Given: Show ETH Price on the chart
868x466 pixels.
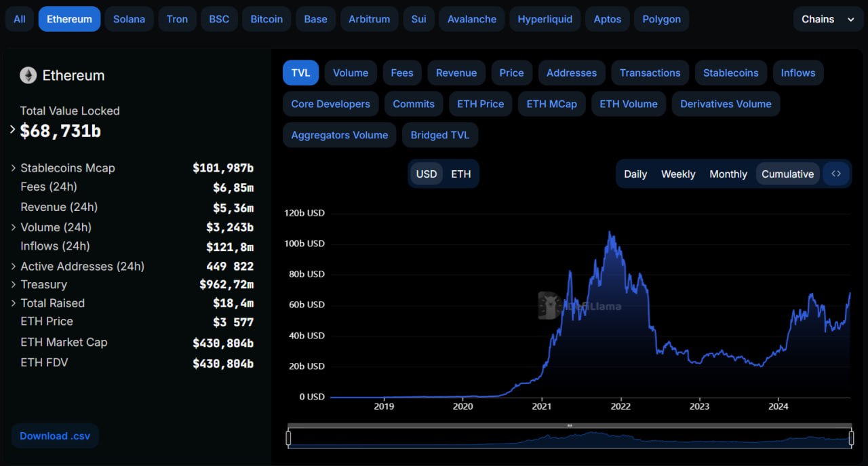Looking at the screenshot, I should pyautogui.click(x=481, y=104).
